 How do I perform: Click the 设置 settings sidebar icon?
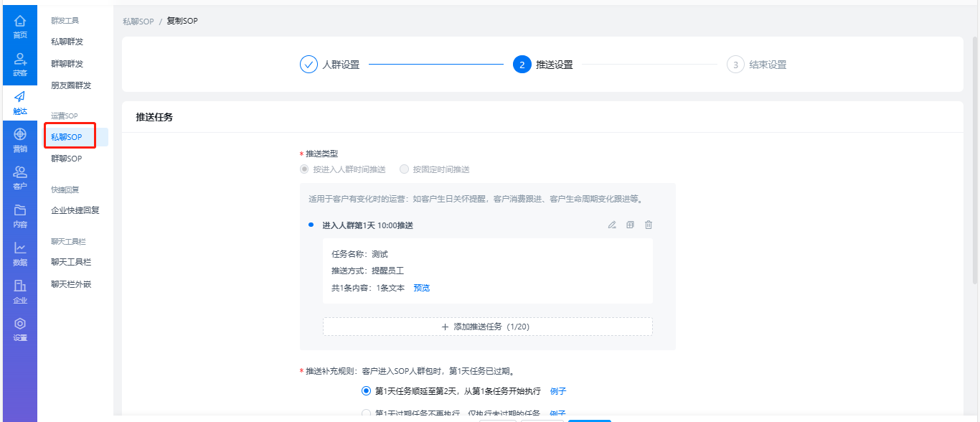tap(20, 325)
